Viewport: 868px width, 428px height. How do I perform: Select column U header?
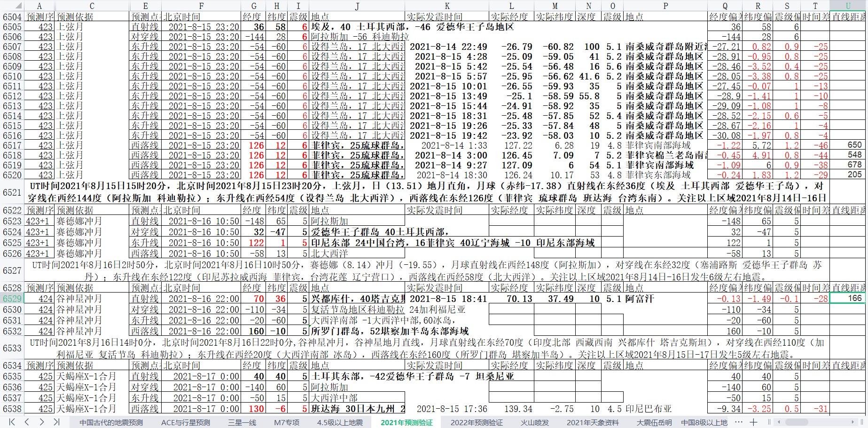click(848, 6)
